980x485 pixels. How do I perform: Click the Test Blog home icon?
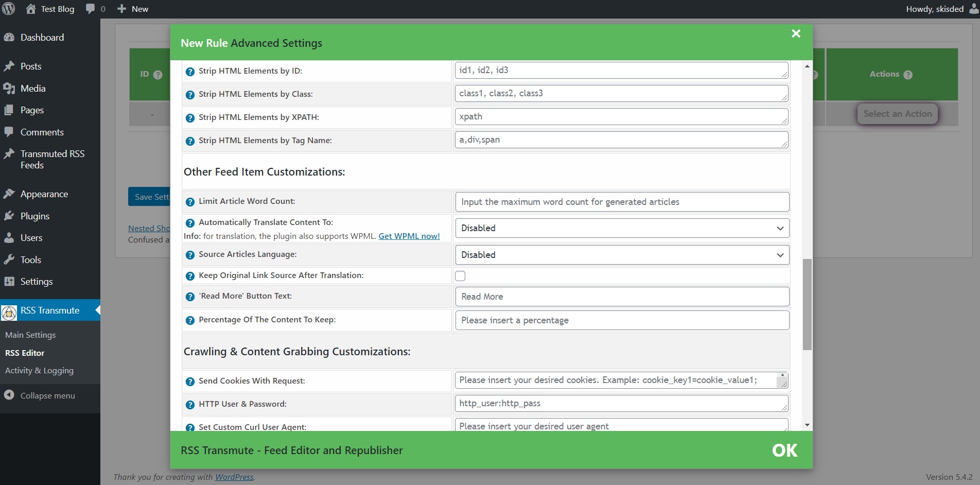click(x=31, y=9)
